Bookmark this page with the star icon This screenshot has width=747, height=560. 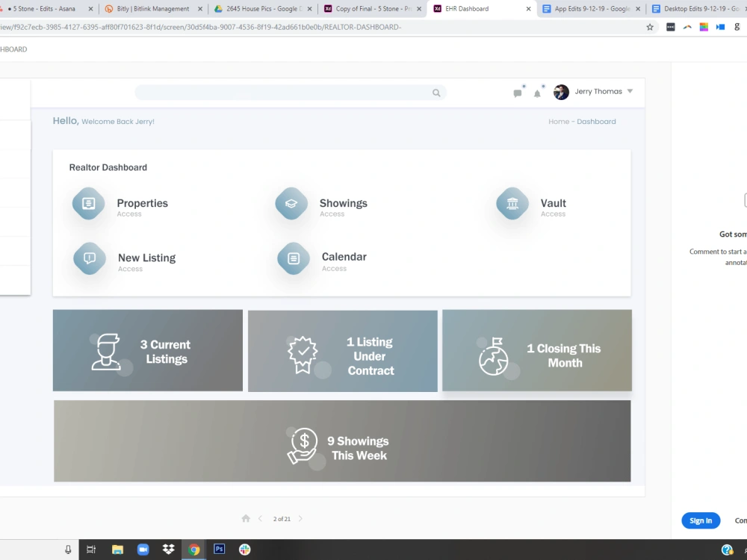[x=650, y=25]
